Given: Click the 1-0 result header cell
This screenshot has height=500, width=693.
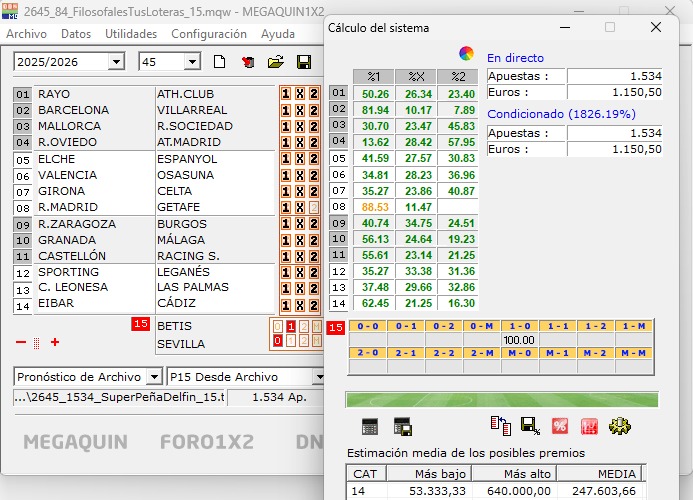Looking at the screenshot, I should 519,326.
